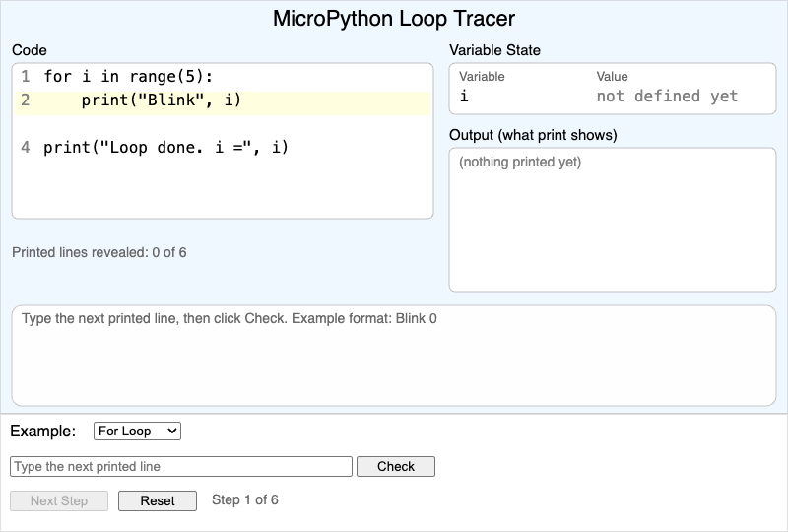Screen dimensions: 788x532
Task: Click the 'Code' heading
Action: tap(30, 50)
